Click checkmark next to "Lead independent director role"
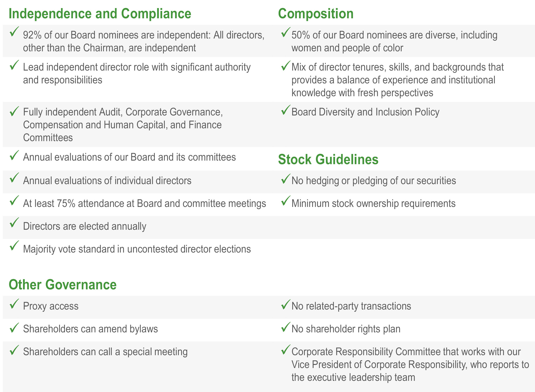Viewport: 535px width, 392px height. pyautogui.click(x=14, y=65)
